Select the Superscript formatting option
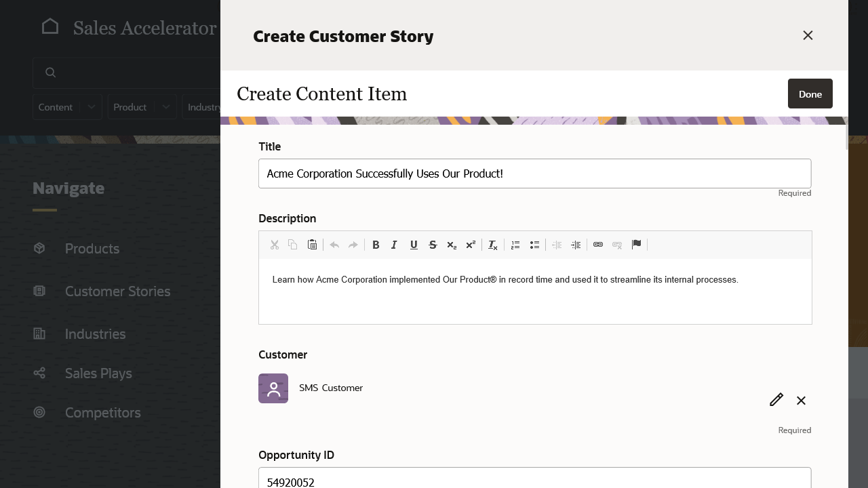 (x=470, y=245)
